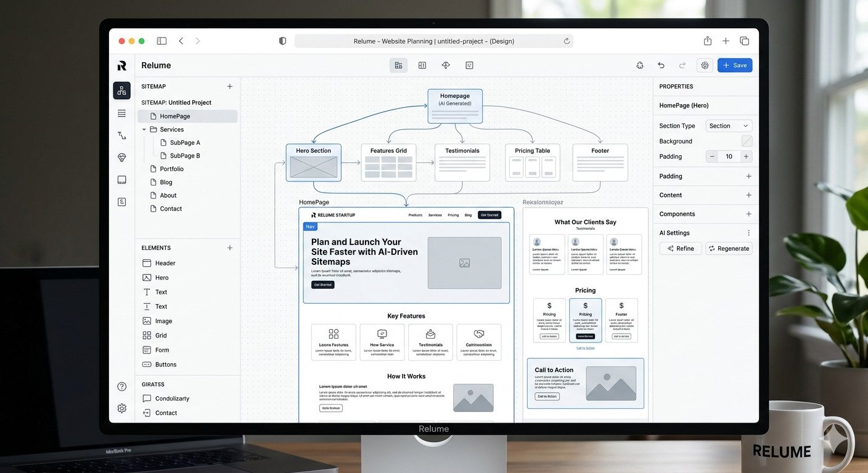The image size is (868, 473).
Task: Click the padding value field showing 10
Action: pyautogui.click(x=729, y=156)
